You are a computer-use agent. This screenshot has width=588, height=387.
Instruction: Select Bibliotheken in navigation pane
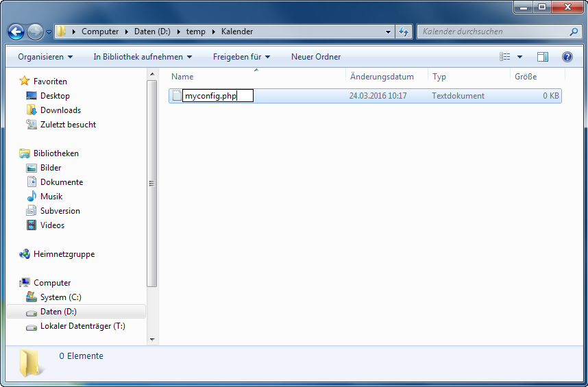[x=56, y=153]
